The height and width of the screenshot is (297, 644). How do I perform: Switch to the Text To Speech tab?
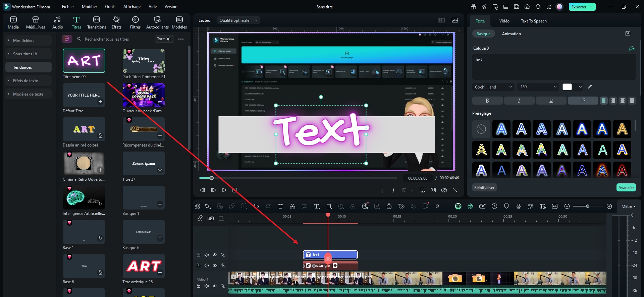[534, 21]
